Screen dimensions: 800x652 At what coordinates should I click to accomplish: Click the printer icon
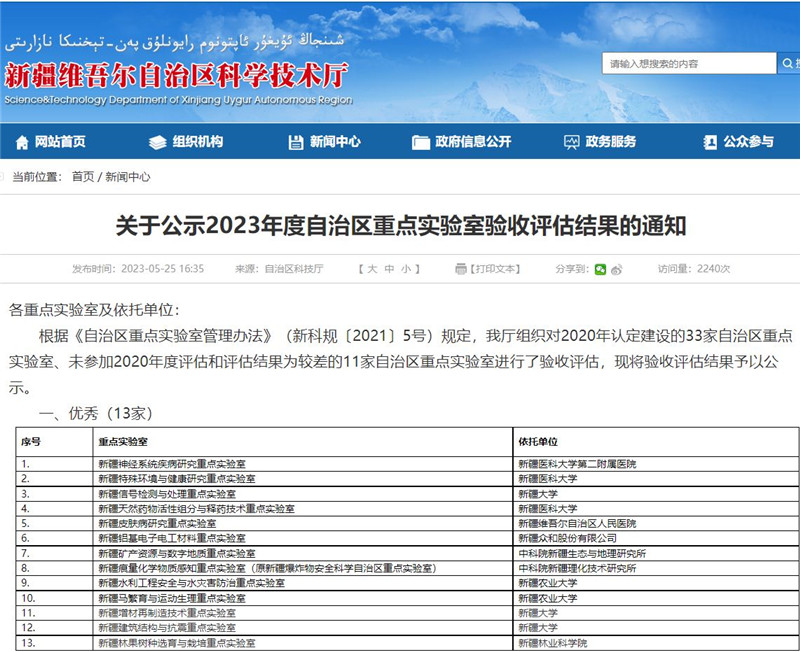pyautogui.click(x=461, y=269)
